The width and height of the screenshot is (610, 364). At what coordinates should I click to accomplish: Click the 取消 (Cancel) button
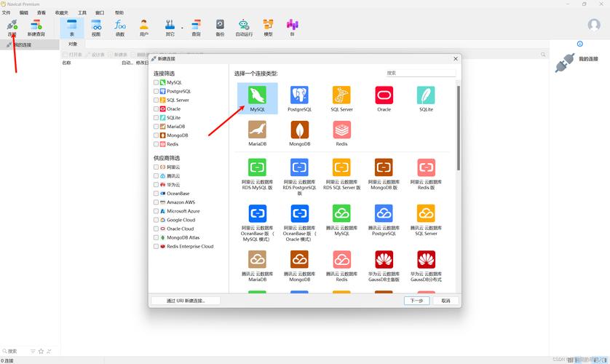click(445, 301)
